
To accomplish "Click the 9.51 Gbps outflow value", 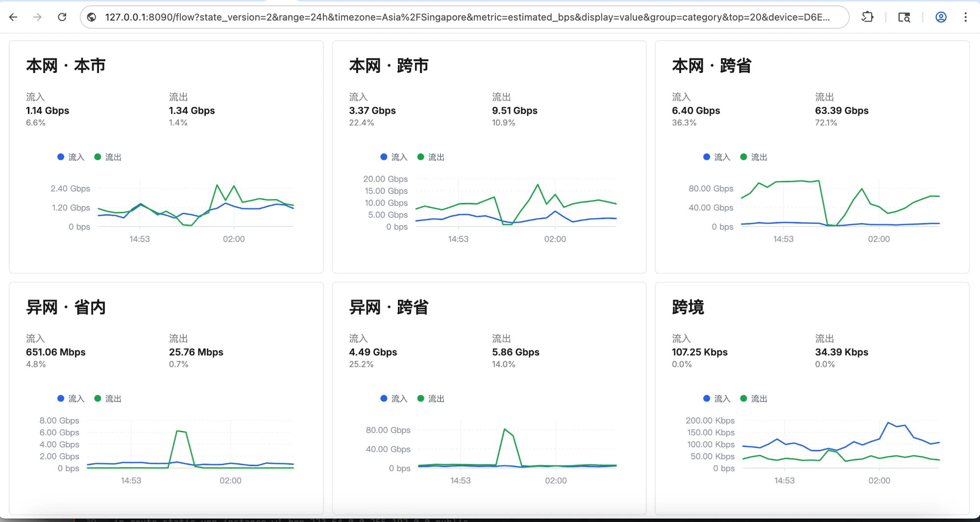I will [x=514, y=111].
